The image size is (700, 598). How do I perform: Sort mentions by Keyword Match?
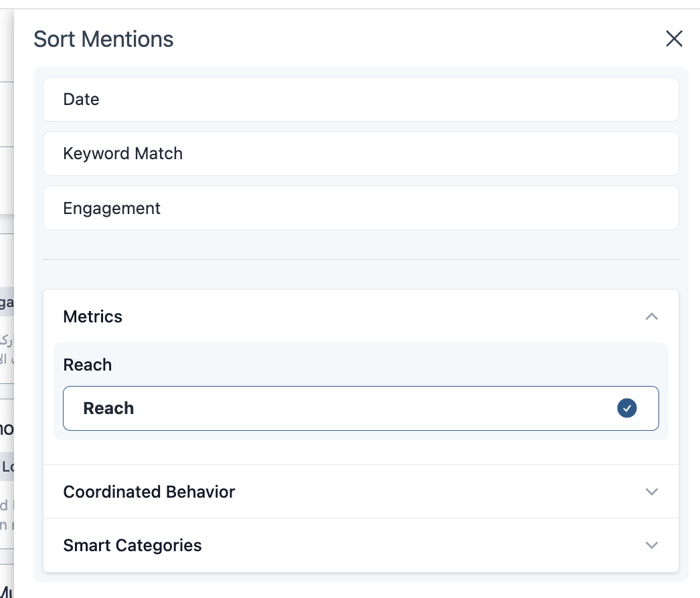pyautogui.click(x=122, y=154)
